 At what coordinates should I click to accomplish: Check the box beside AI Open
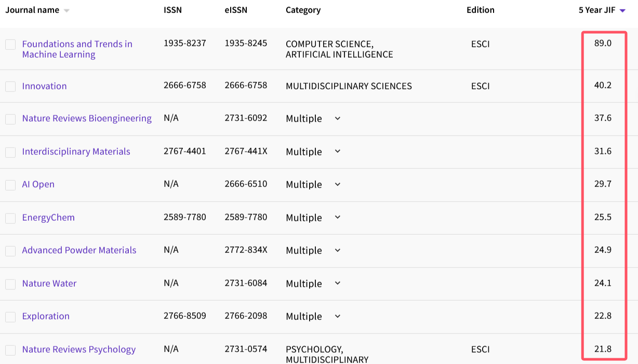point(10,185)
